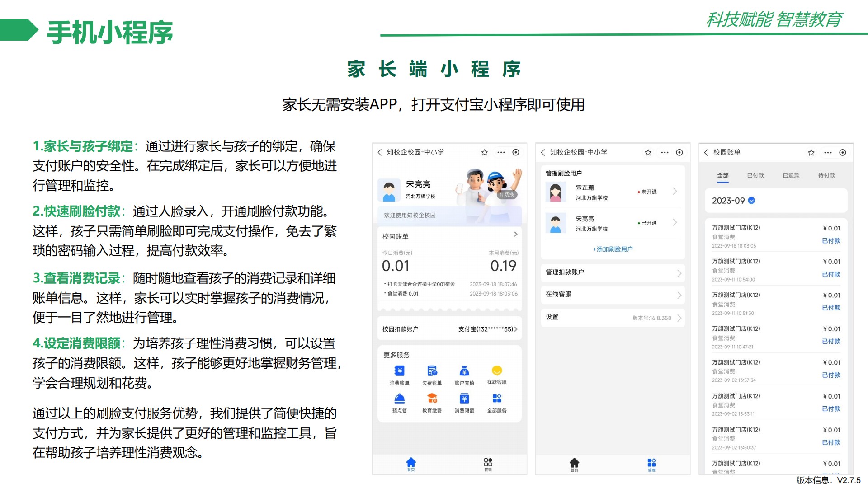Switch to the 待付款 tab
868x488 pixels.
[x=826, y=175]
